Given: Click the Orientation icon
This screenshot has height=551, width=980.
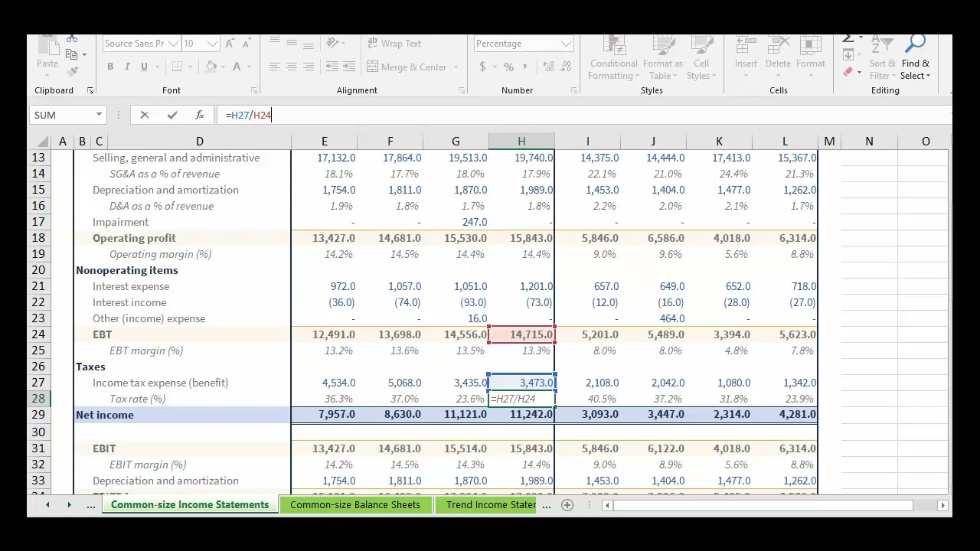Looking at the screenshot, I should tap(334, 44).
